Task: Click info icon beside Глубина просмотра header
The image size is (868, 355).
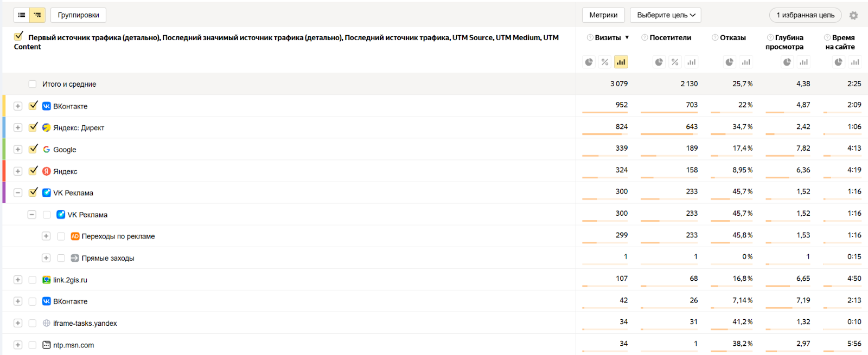Action: click(770, 37)
